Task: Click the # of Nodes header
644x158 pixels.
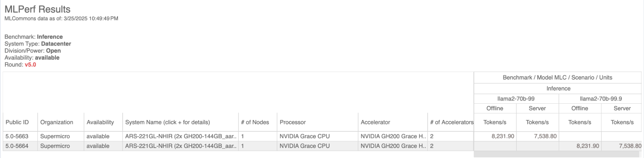Action: 255,122
